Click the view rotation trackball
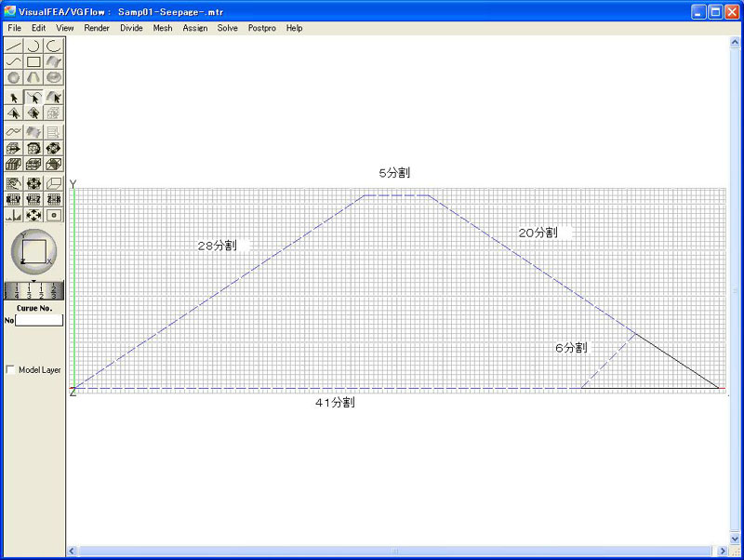The image size is (744, 560). tap(33, 251)
